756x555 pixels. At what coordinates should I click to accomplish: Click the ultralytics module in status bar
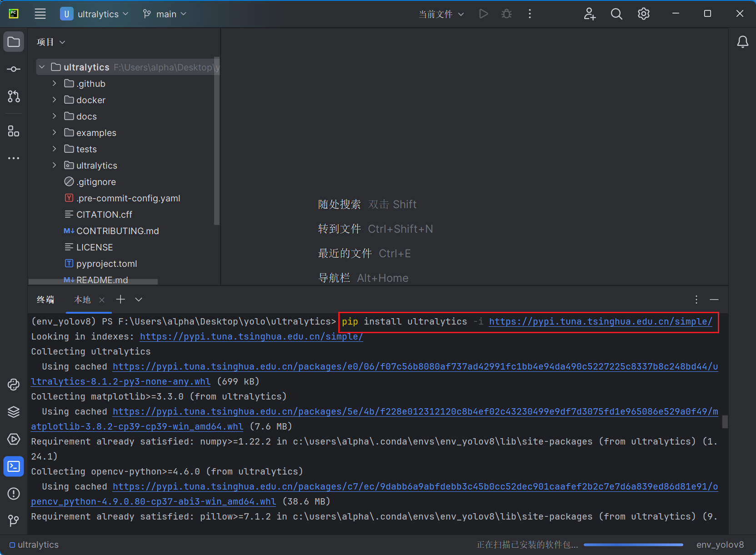point(34,545)
